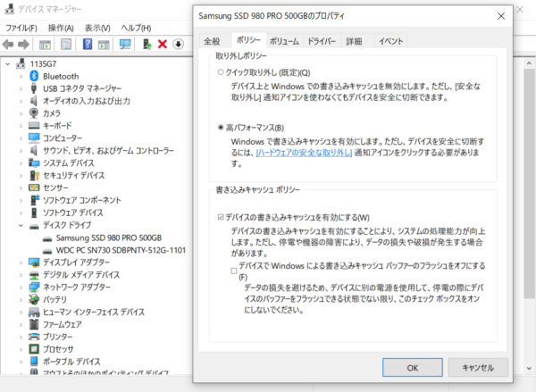Expand the サウンド、ビデオ、およびゲーム コントローラー node
The height and width of the screenshot is (392, 536).
click(21, 151)
